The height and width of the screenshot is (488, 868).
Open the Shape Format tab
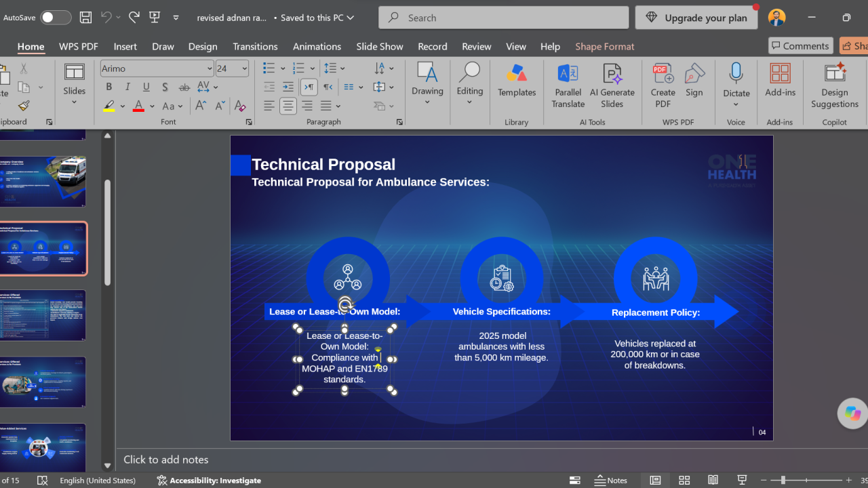(x=605, y=46)
